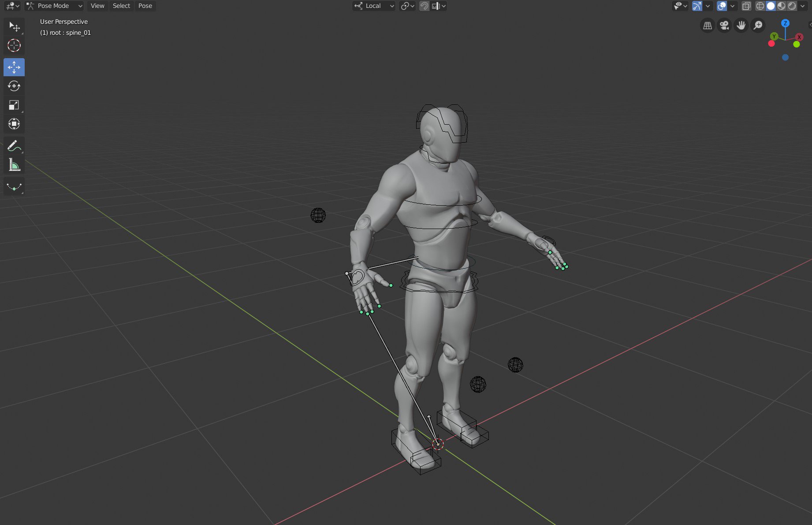Image resolution: width=812 pixels, height=525 pixels.
Task: Select the Move tool
Action: pos(14,67)
